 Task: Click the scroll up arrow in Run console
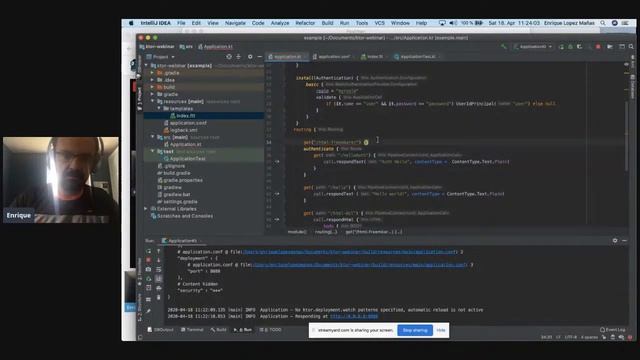coord(159,251)
